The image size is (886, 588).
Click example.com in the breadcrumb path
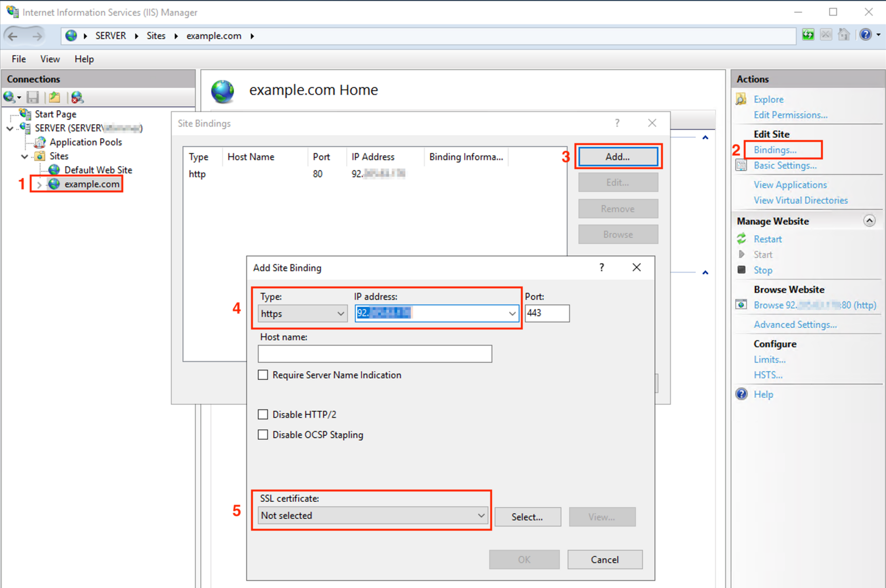tap(214, 36)
